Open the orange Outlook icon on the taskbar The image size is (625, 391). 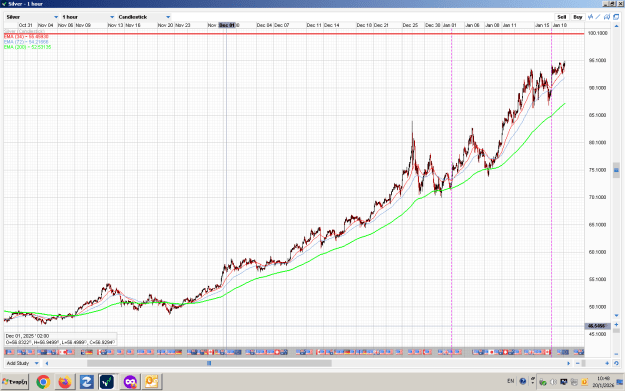151,382
